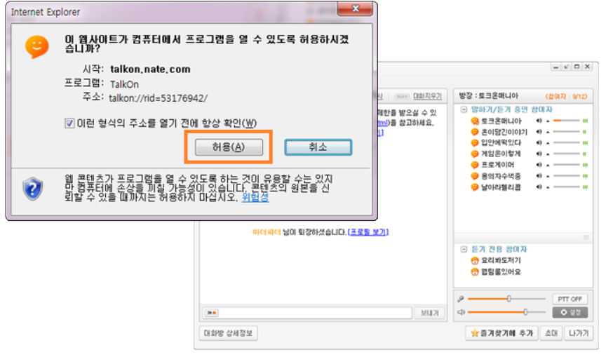The width and height of the screenshot is (613, 364).
Task: Mute speaker icon for 토크온매니아
Action: pos(539,121)
